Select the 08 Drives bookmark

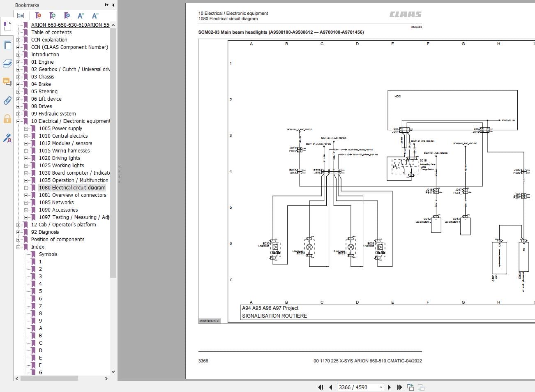pyautogui.click(x=42, y=106)
